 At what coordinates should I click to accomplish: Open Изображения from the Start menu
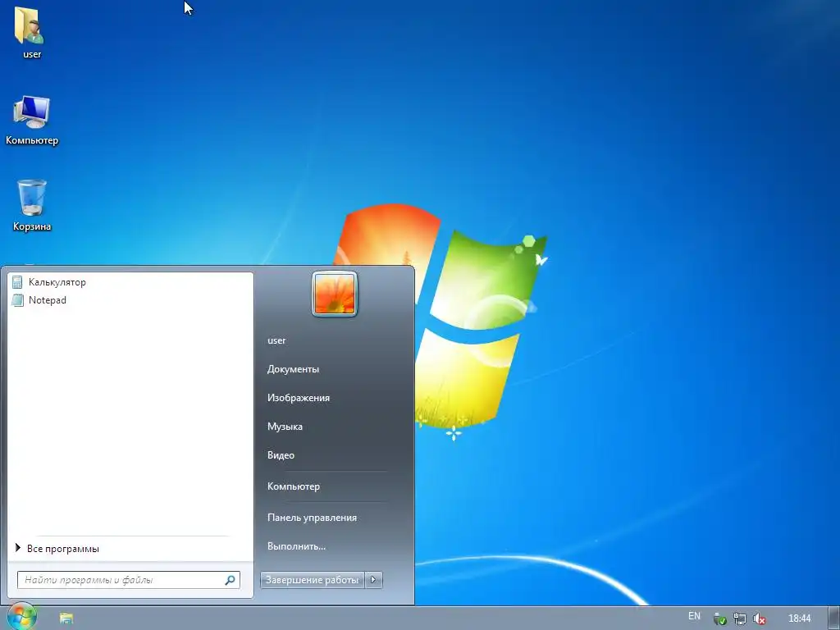click(299, 398)
